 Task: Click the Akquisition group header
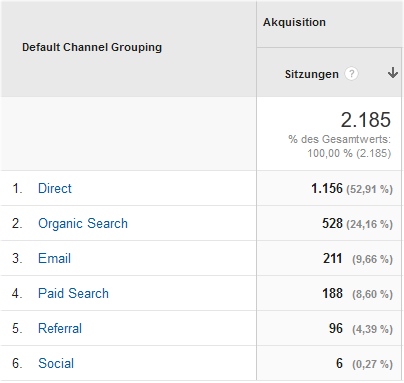click(294, 22)
